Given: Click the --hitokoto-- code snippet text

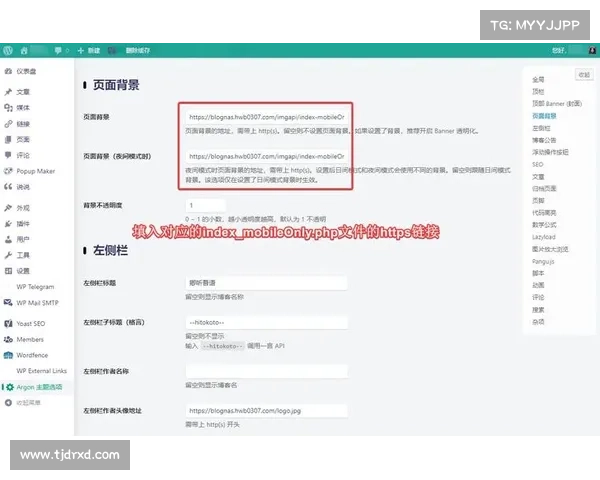Looking at the screenshot, I should pos(223,346).
